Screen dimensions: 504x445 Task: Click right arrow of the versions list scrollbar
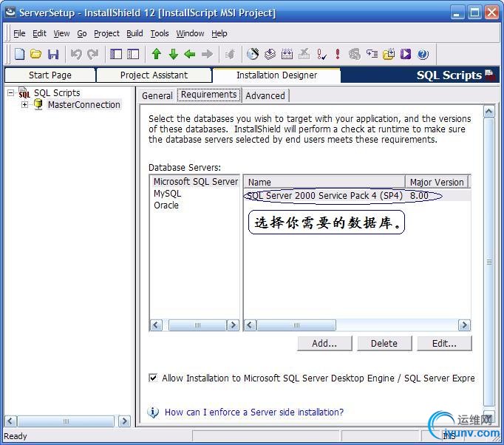pyautogui.click(x=464, y=325)
